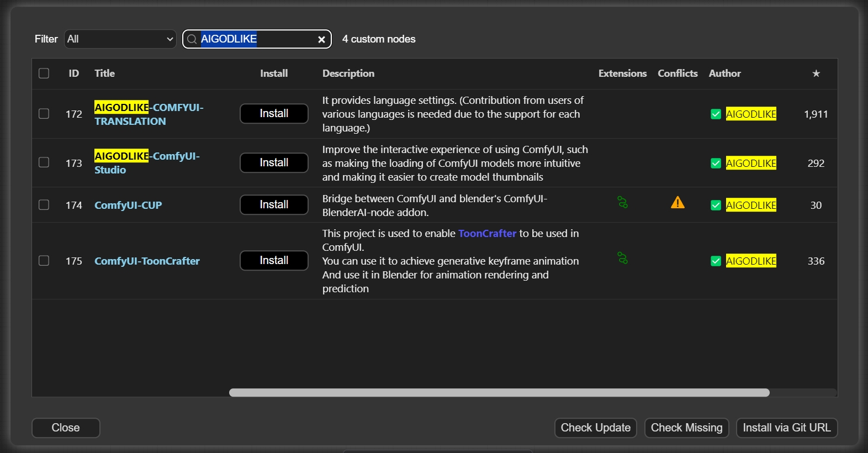Screen dimensions: 868x453
Task: Open the Filter dropdown set to All
Action: click(120, 39)
